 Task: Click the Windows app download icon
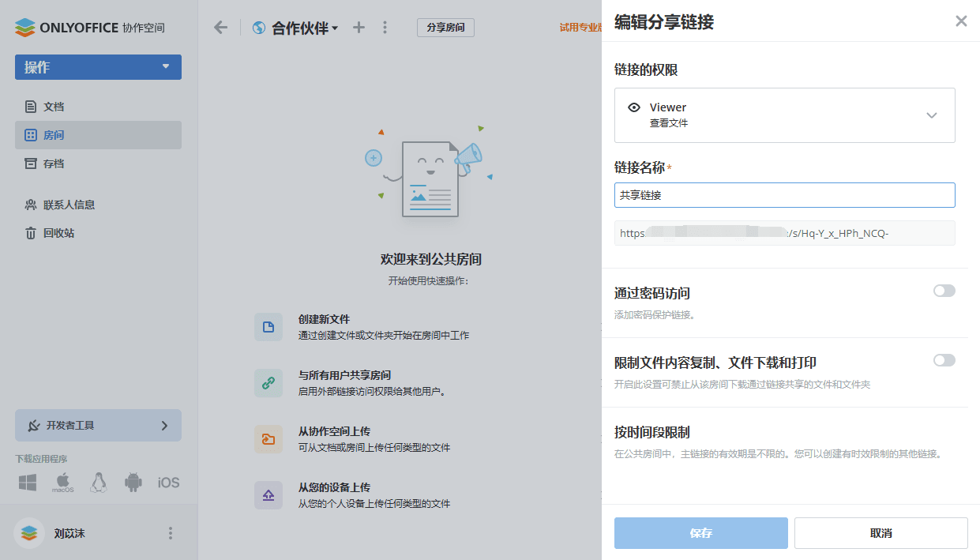click(28, 483)
